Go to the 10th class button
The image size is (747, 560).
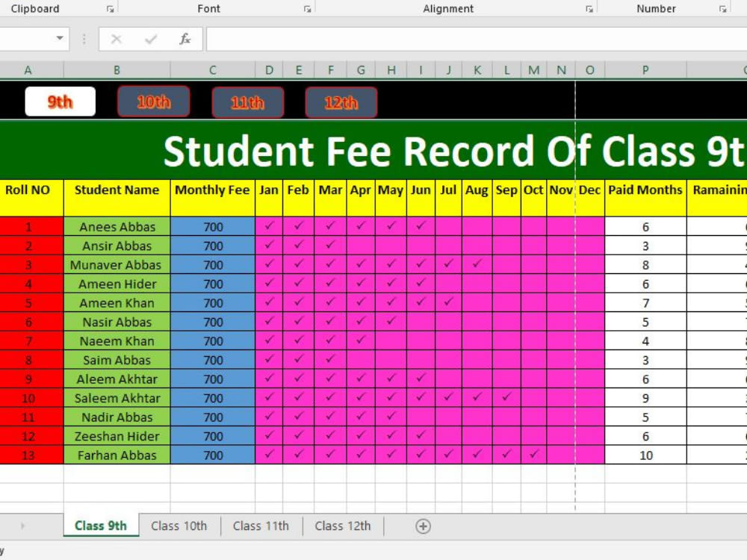pyautogui.click(x=153, y=102)
